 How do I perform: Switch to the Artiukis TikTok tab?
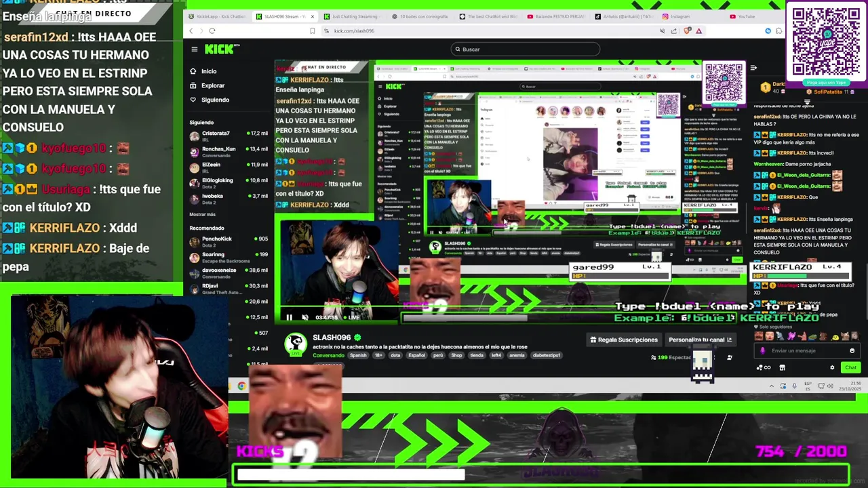[624, 16]
